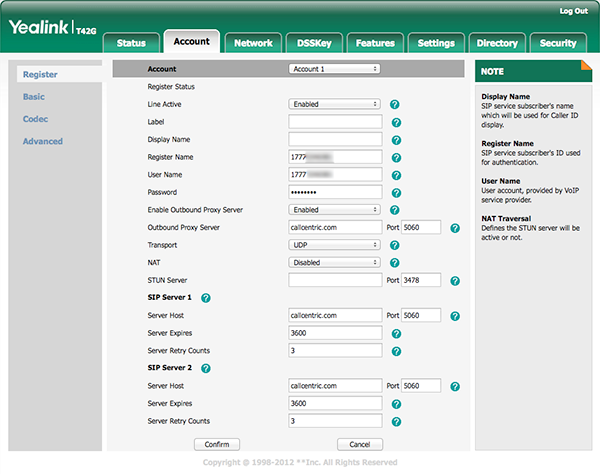Viewport: 600px width, 474px height.
Task: Open the Network tab
Action: click(253, 43)
